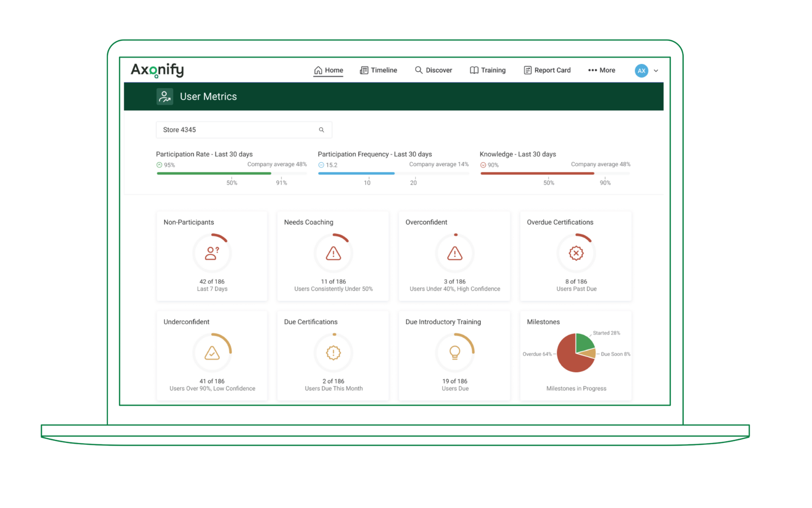Click the Needs Coaching warning triangle
Image resolution: width=812 pixels, height=508 pixels.
point(333,253)
